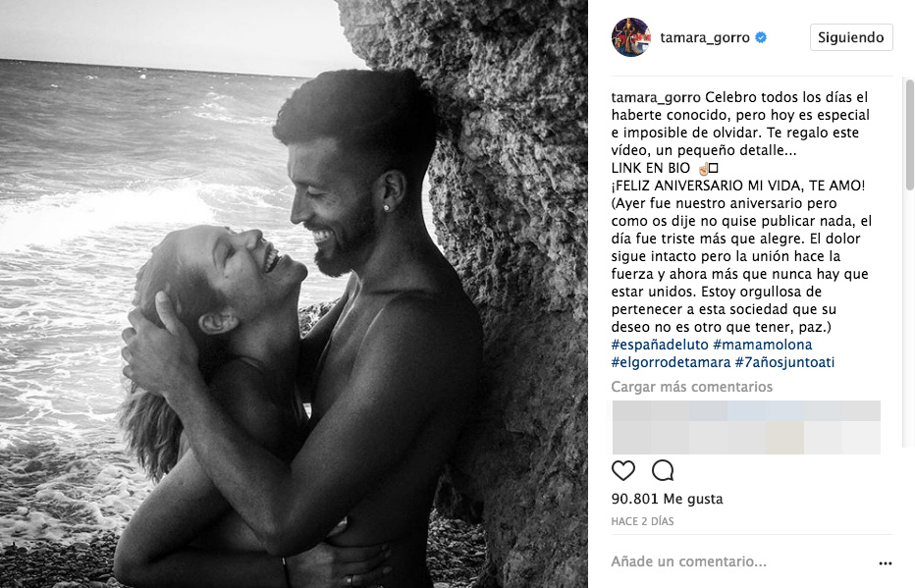The image size is (915, 588).
Task: Open hashtag #mamamolona
Action: [x=762, y=345]
